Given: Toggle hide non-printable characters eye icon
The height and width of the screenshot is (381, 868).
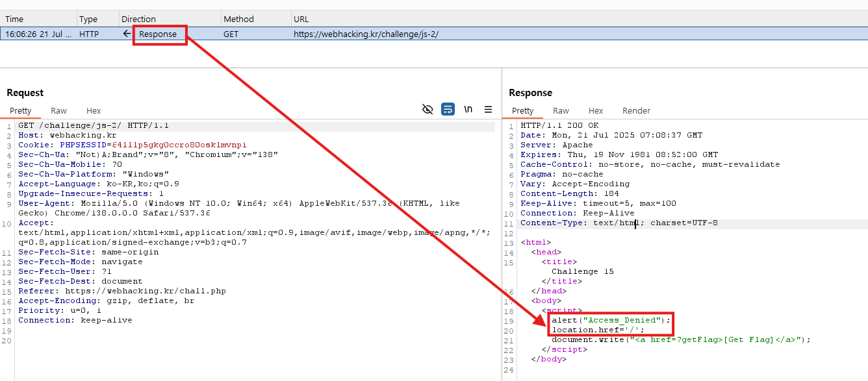Looking at the screenshot, I should [428, 109].
